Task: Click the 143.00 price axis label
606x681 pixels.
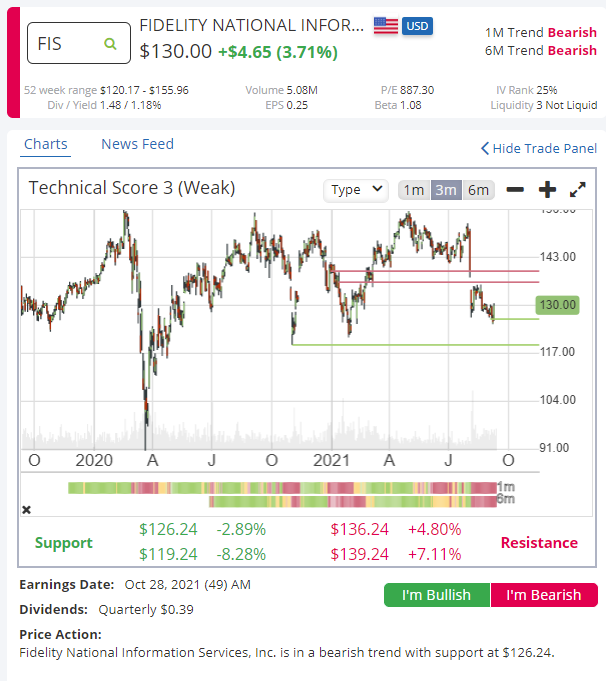Action: coord(558,257)
